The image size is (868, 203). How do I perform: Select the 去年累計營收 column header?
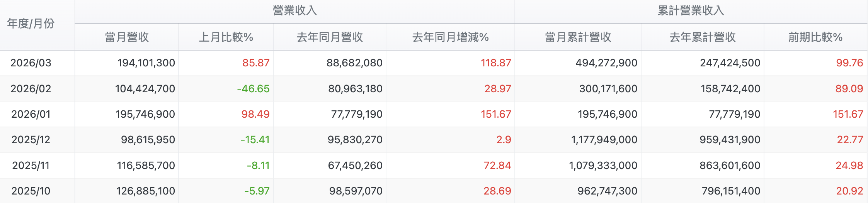point(702,37)
